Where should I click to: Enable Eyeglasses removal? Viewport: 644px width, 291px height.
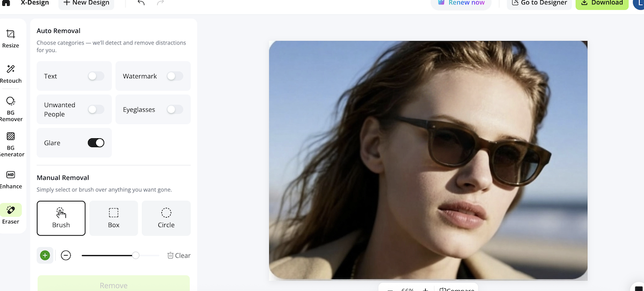[175, 109]
